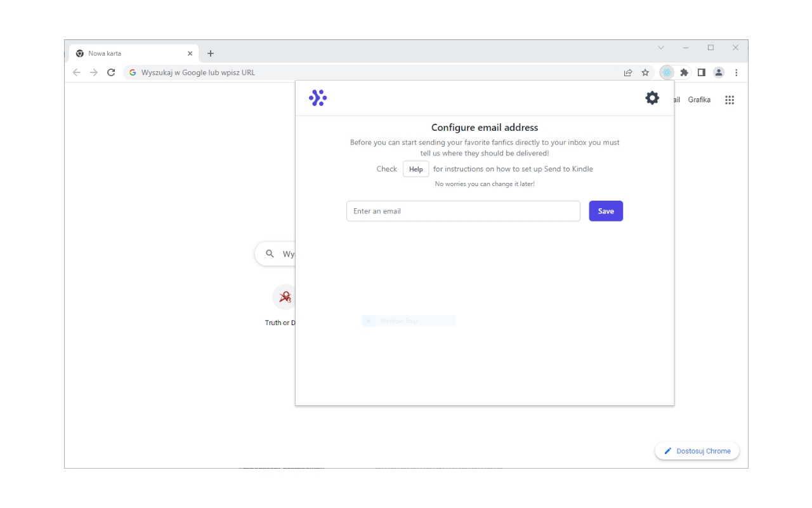Expand the tab search chevron
Viewport: 812px width, 508px height.
coord(661,48)
